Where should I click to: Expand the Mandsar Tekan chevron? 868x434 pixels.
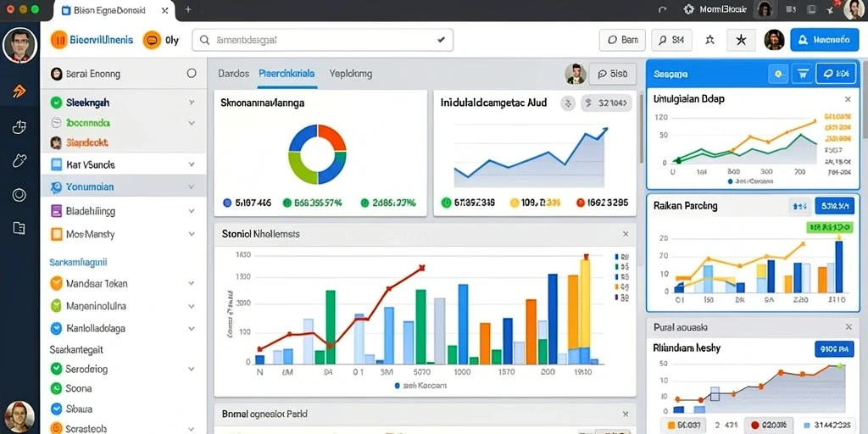192,283
